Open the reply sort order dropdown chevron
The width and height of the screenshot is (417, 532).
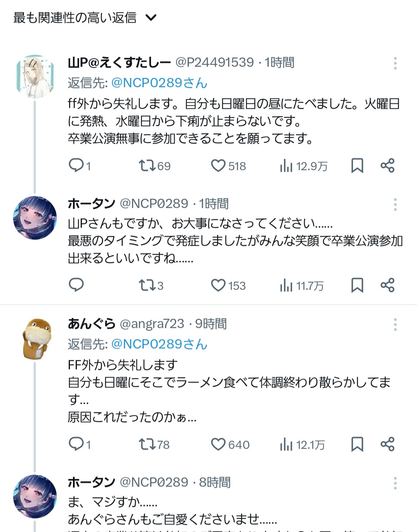click(x=151, y=18)
